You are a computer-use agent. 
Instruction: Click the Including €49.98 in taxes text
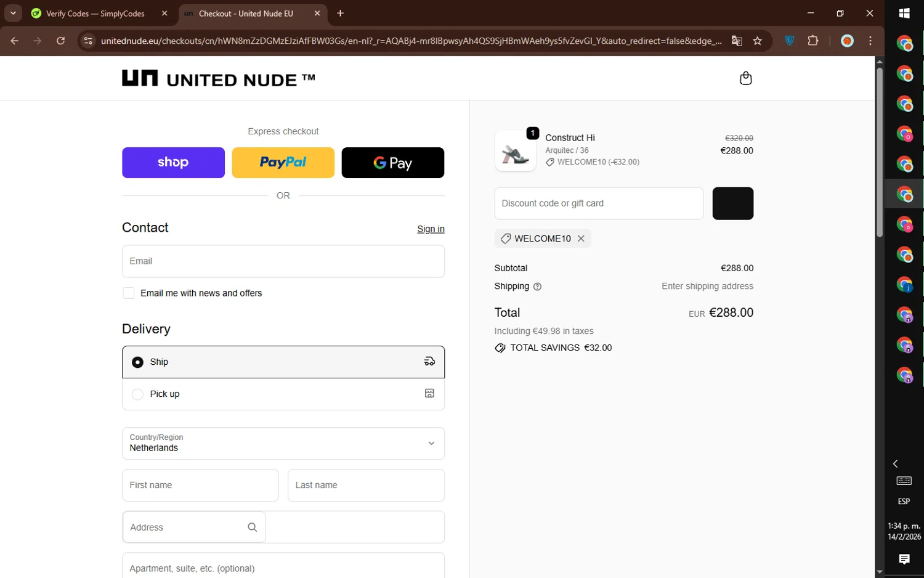(544, 332)
